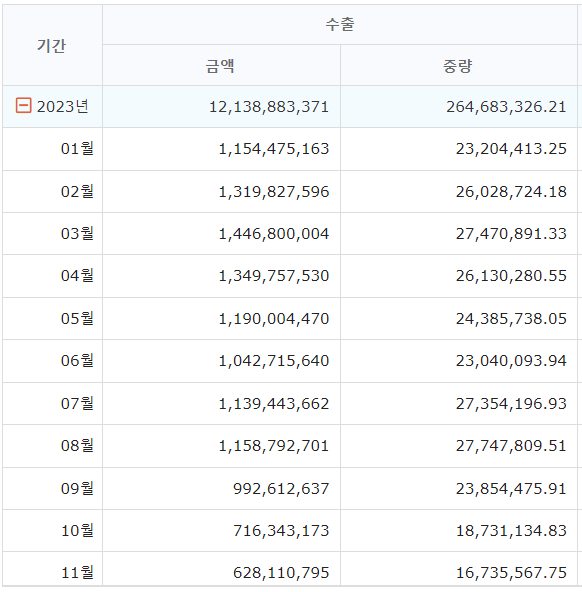Screen dimensions: 582x592
Task: Select the 수출 header cell
Action: [x=340, y=25]
